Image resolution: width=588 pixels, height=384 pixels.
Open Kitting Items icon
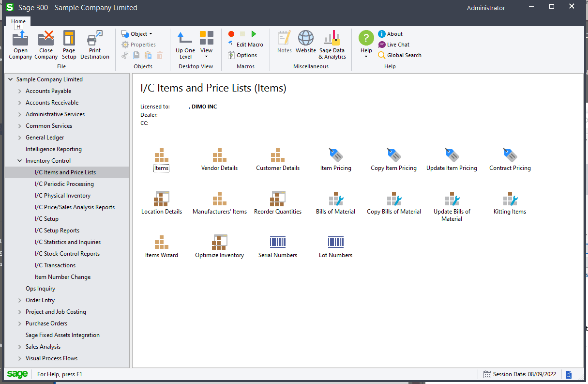point(510,199)
